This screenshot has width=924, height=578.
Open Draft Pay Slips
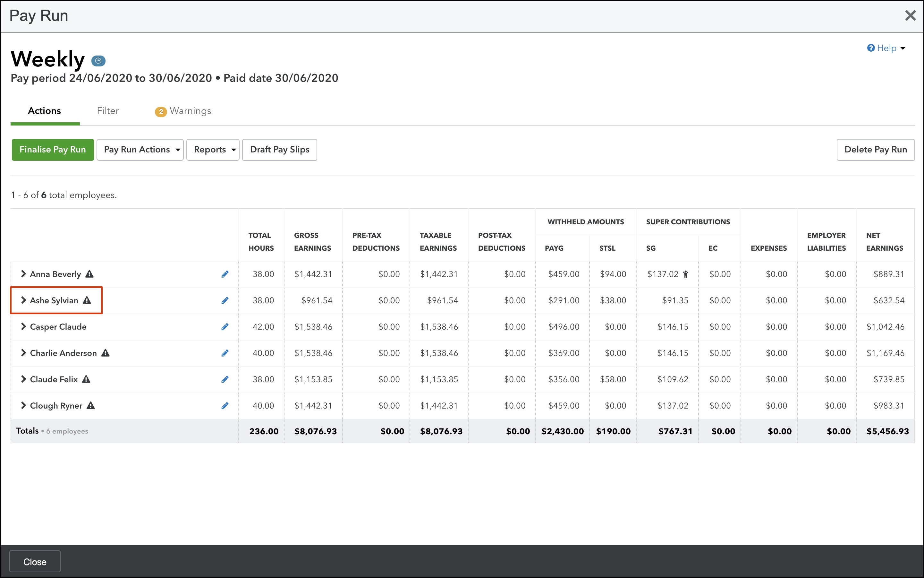click(x=280, y=150)
